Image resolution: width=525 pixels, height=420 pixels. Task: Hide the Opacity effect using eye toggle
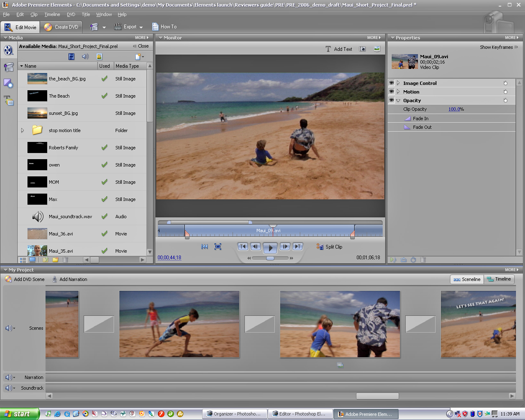pos(391,100)
